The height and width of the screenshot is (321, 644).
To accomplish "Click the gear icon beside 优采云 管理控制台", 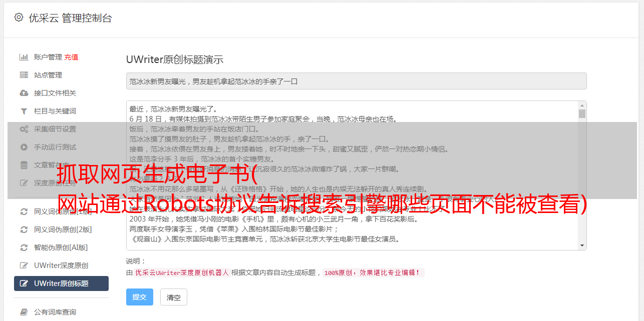I will coord(19,17).
